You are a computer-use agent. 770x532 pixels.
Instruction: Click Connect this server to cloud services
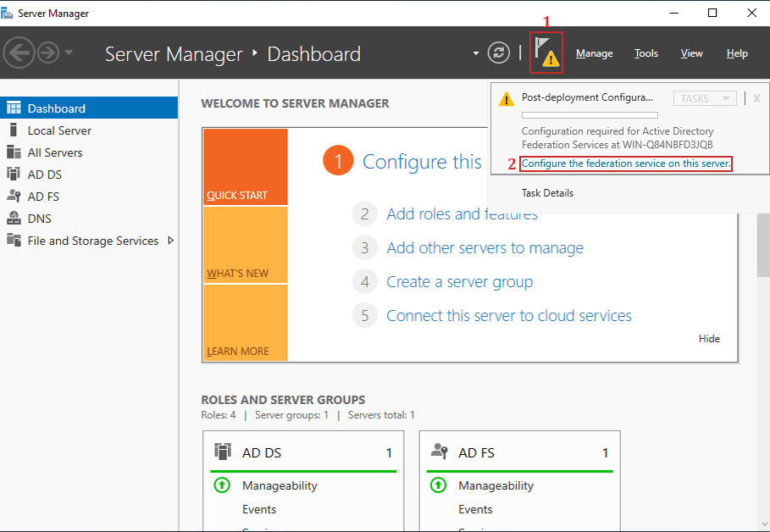(x=509, y=315)
